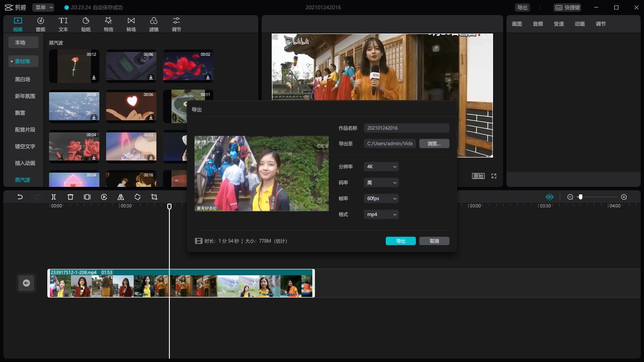Toggle the 原始 aspect ratio button
Image resolution: width=644 pixels, height=362 pixels.
click(478, 176)
